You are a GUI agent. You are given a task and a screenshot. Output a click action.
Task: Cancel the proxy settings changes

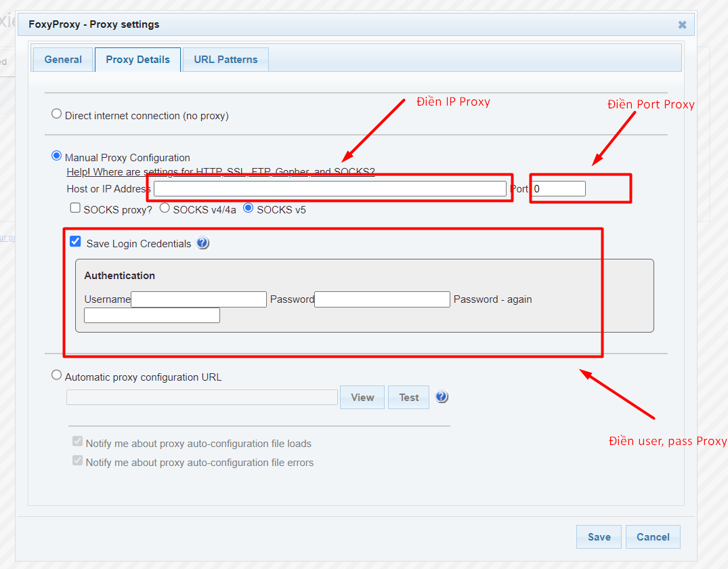652,536
